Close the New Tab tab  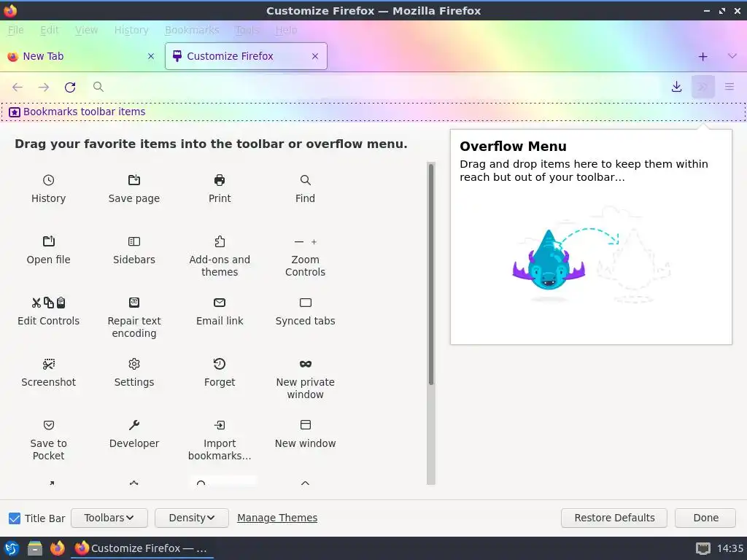pyautogui.click(x=151, y=56)
